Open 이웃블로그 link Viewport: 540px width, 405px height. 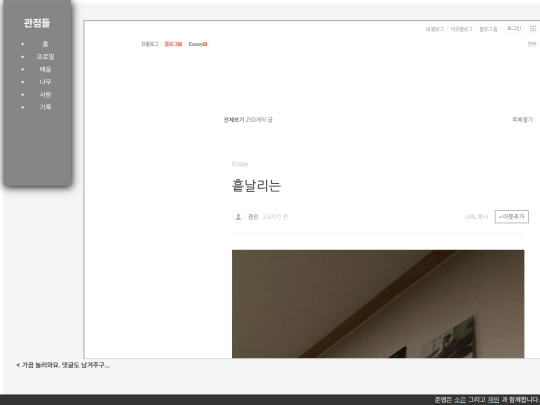click(x=461, y=29)
